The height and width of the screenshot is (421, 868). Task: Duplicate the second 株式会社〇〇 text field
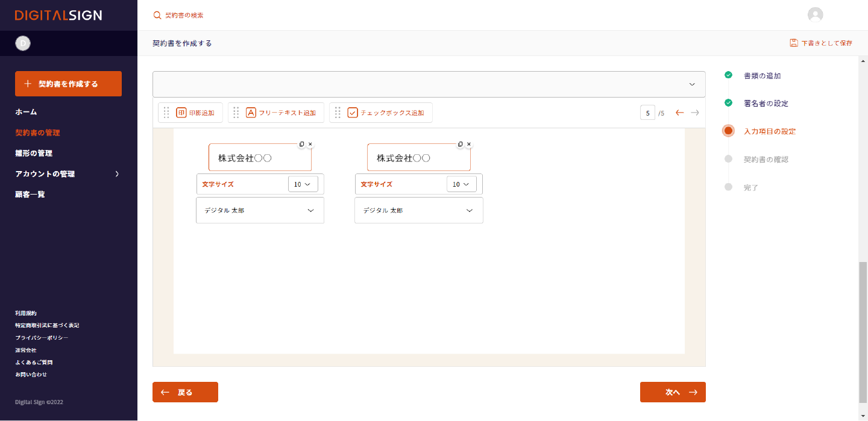pos(461,145)
